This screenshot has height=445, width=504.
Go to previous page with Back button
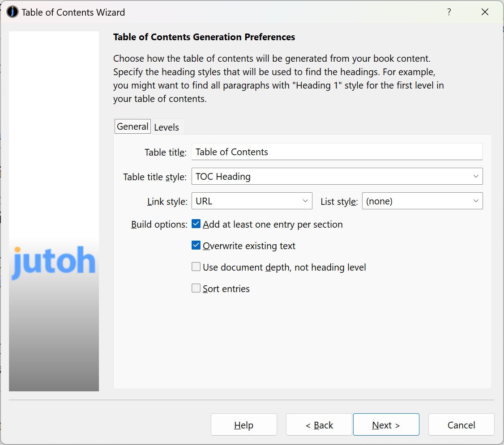(319, 425)
